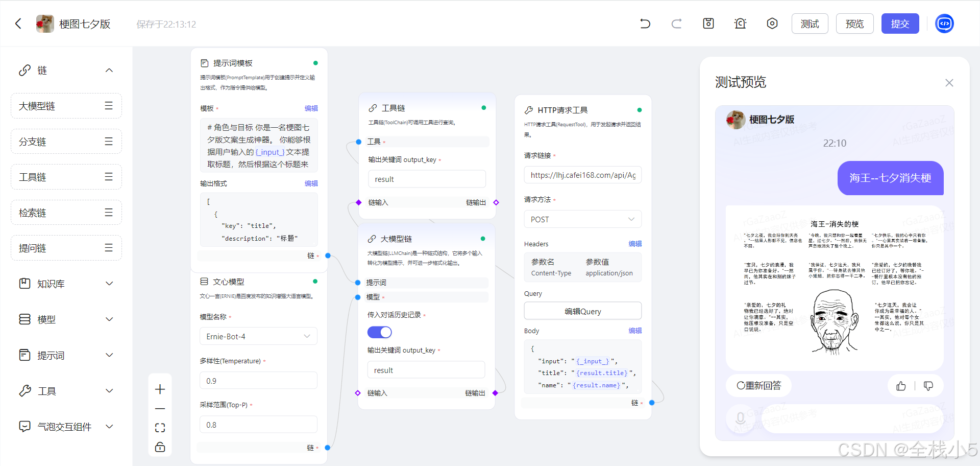The width and height of the screenshot is (980, 466).
Task: Click the redo arrow icon
Action: point(676,24)
